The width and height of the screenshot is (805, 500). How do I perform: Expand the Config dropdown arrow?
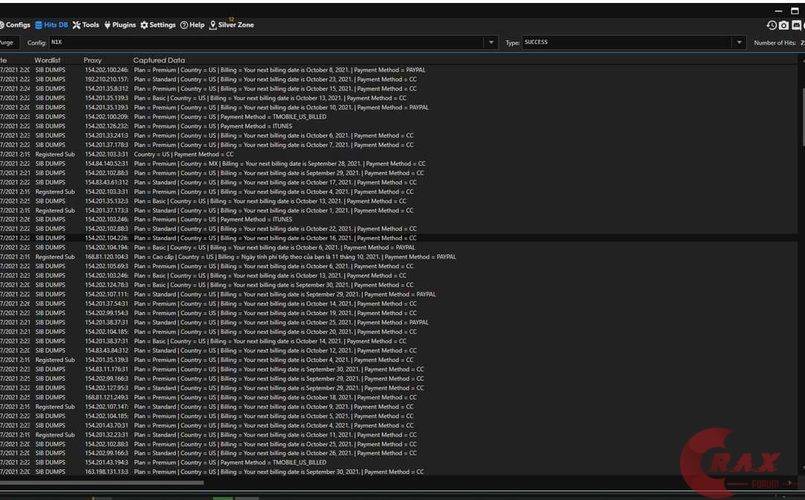pos(491,43)
